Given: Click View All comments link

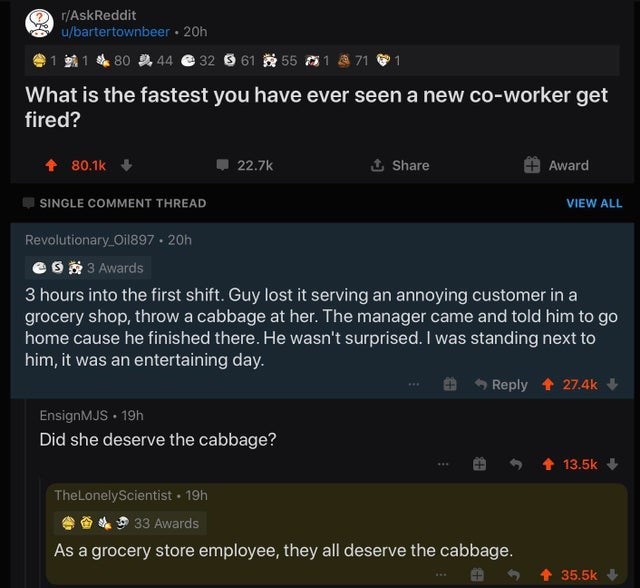Looking at the screenshot, I should 594,203.
